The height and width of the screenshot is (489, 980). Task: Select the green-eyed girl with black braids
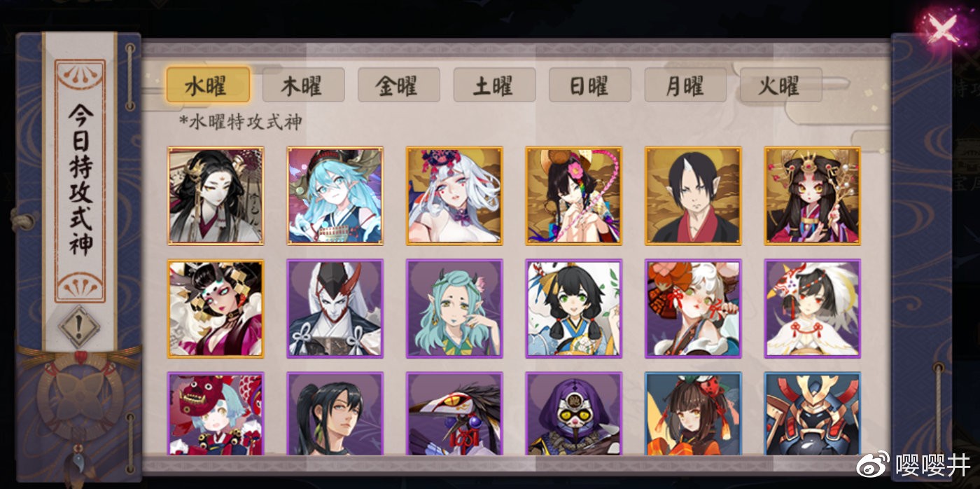574,309
